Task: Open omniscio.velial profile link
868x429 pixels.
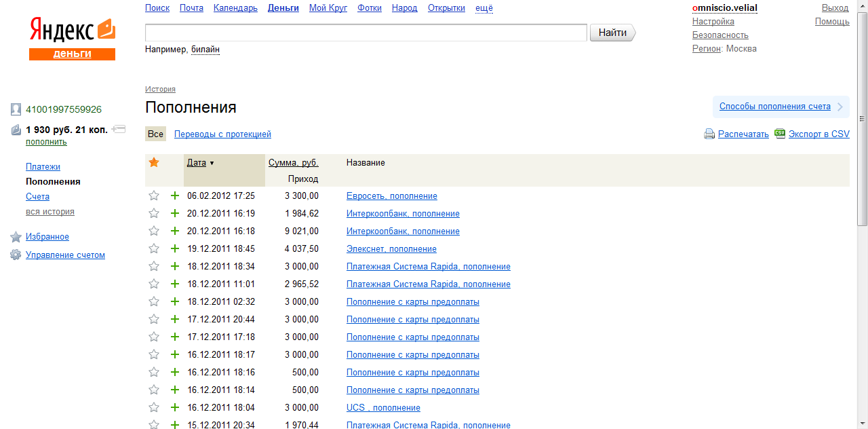Action: coord(725,8)
